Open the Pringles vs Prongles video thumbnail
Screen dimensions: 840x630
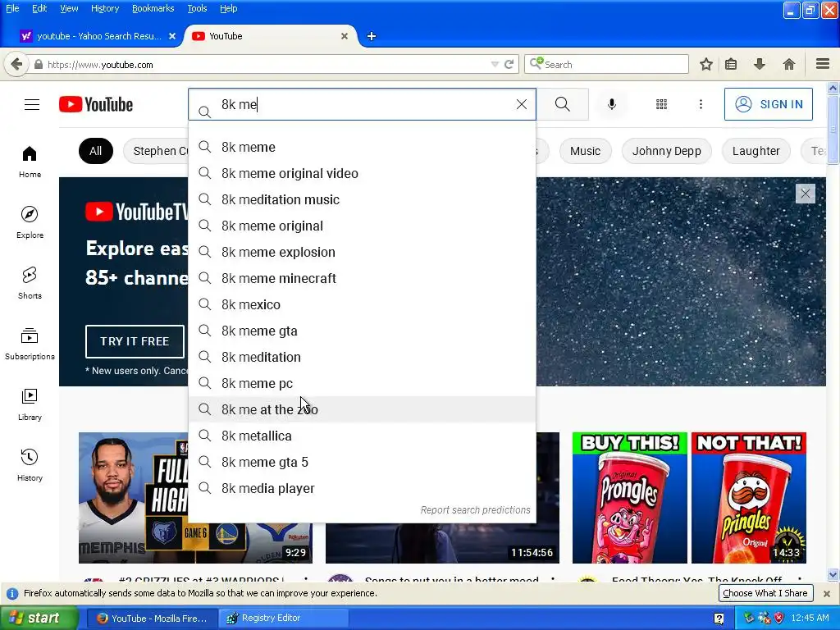pos(689,498)
